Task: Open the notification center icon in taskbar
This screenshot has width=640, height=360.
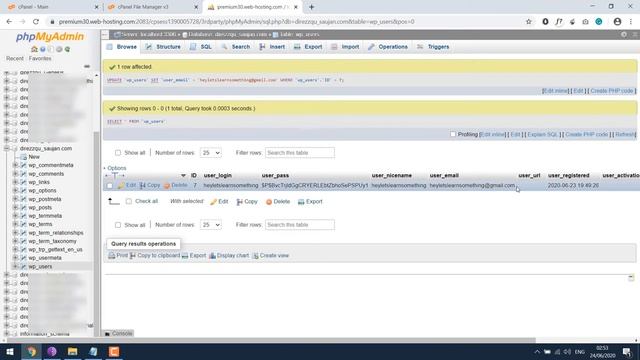Action: [x=627, y=351]
